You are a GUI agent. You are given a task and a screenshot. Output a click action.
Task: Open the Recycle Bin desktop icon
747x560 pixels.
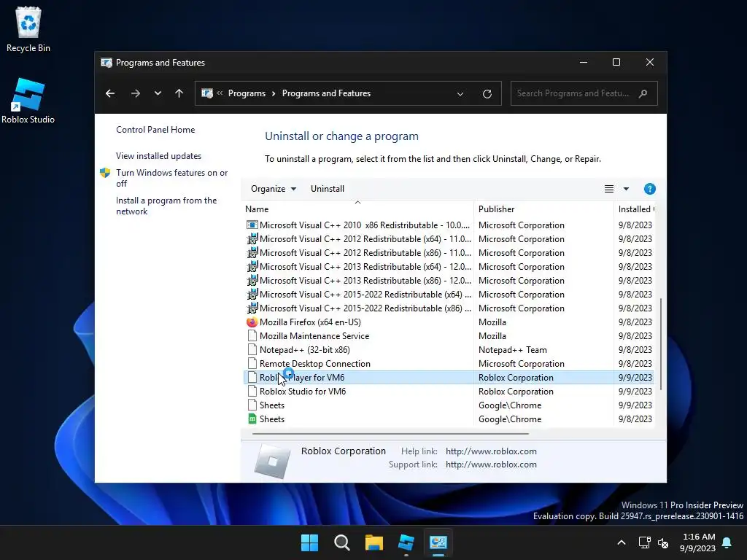pos(28,29)
